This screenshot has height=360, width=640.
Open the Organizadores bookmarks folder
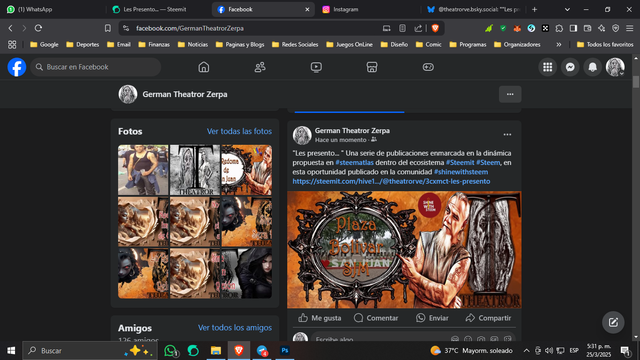[517, 44]
